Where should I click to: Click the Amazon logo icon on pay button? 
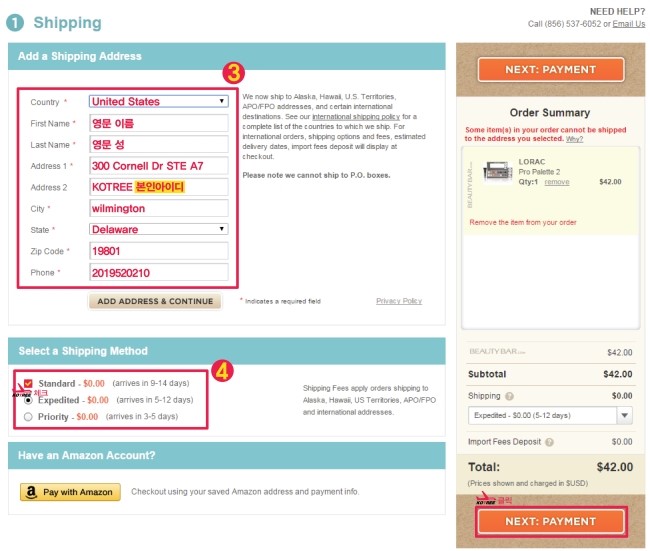point(31,492)
